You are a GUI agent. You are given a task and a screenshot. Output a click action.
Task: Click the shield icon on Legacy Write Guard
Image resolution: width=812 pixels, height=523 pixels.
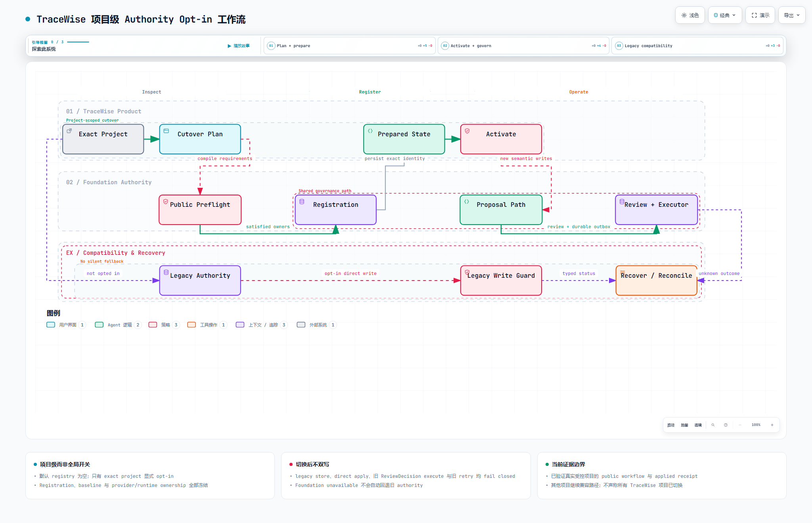[x=467, y=272]
